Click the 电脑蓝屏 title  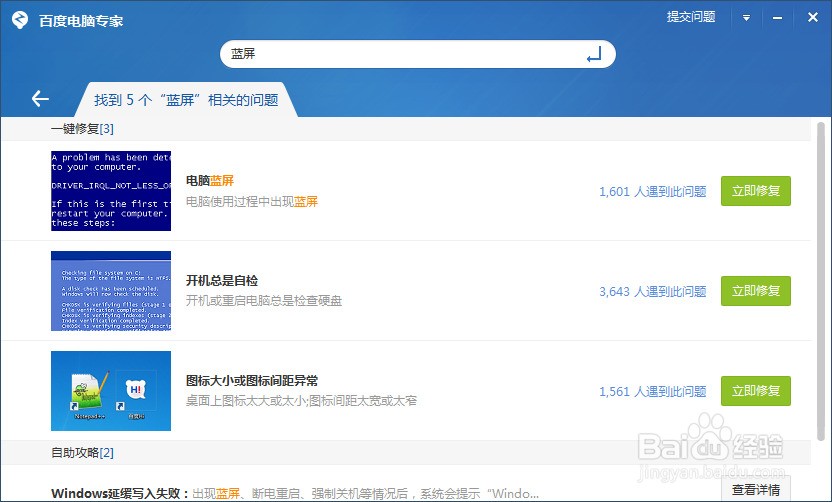pyautogui.click(x=210, y=180)
